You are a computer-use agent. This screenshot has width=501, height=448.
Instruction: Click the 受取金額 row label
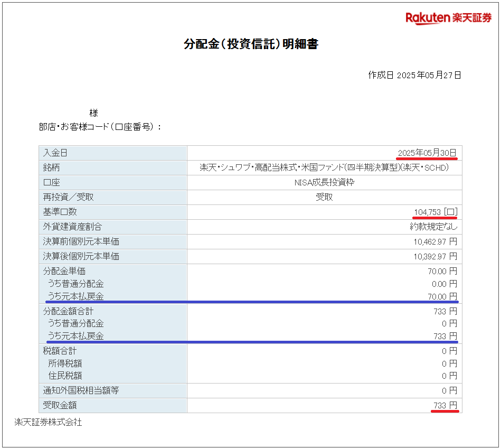coord(60,405)
